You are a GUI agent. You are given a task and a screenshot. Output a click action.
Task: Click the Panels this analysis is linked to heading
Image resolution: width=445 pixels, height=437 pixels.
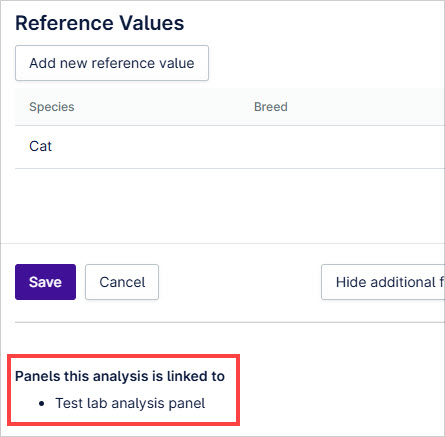[x=120, y=376]
